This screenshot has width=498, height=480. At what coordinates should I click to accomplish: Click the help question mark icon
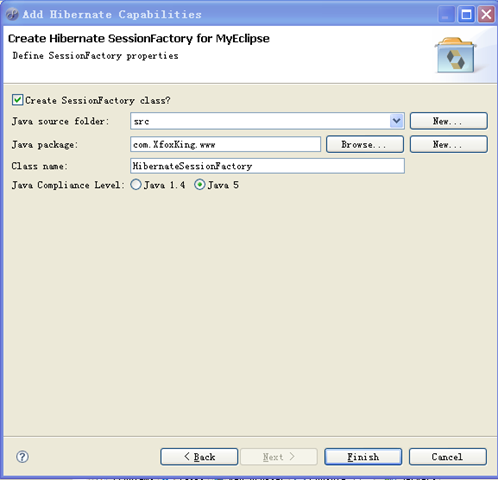22,457
